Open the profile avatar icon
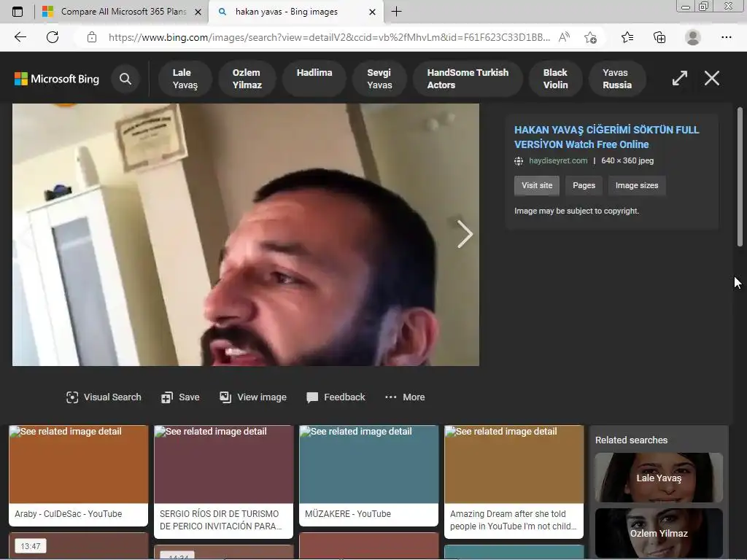The height and width of the screenshot is (560, 747). [x=693, y=37]
